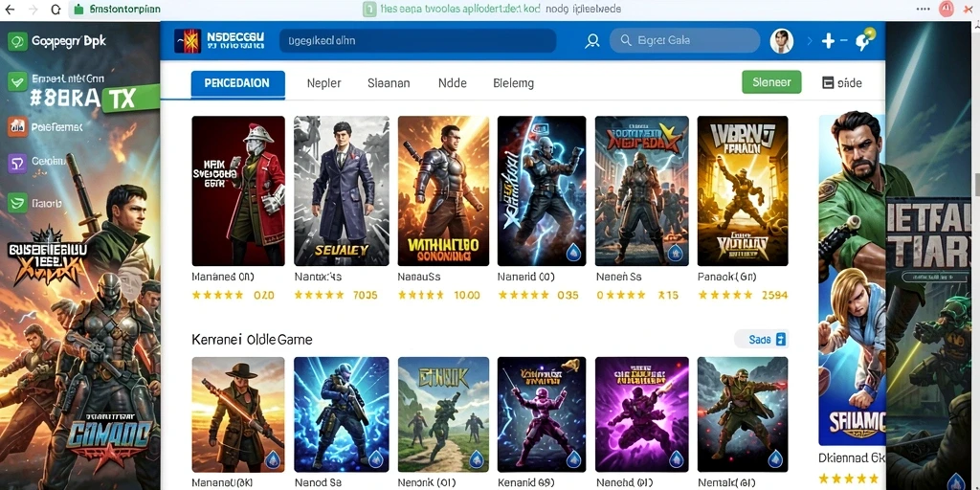Image resolution: width=980 pixels, height=490 pixels.
Task: Open the red-coat robot game cover
Action: [238, 190]
